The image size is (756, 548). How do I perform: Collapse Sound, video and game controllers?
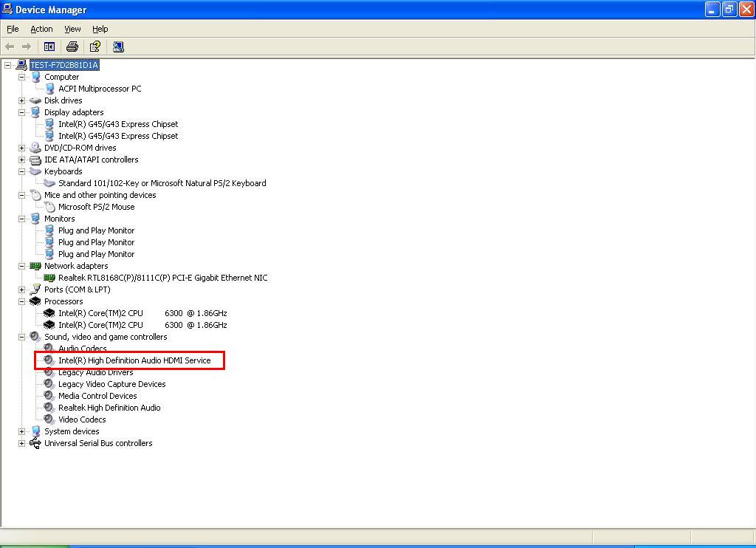(x=21, y=338)
